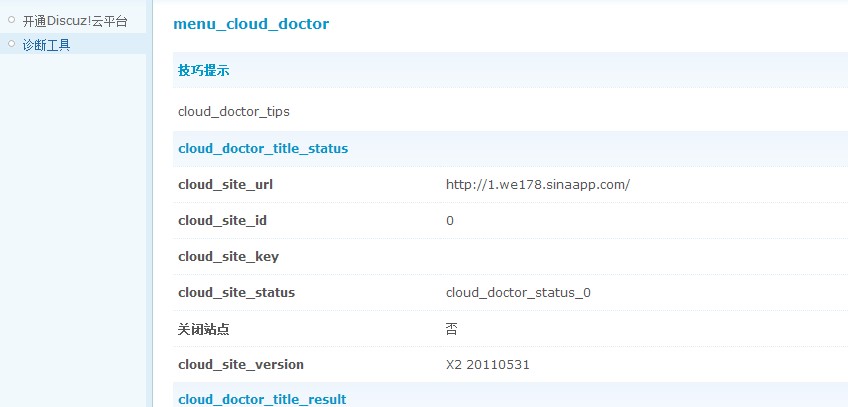This screenshot has width=848, height=407.
Task: Click the cloud_site_key row label
Action: 228,256
